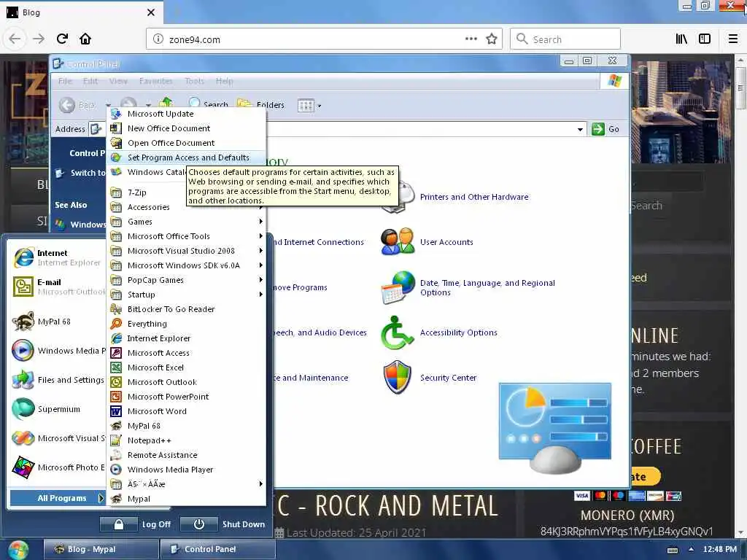747x560 pixels.
Task: Launch Microsoft Word from program list
Action: coord(187,411)
